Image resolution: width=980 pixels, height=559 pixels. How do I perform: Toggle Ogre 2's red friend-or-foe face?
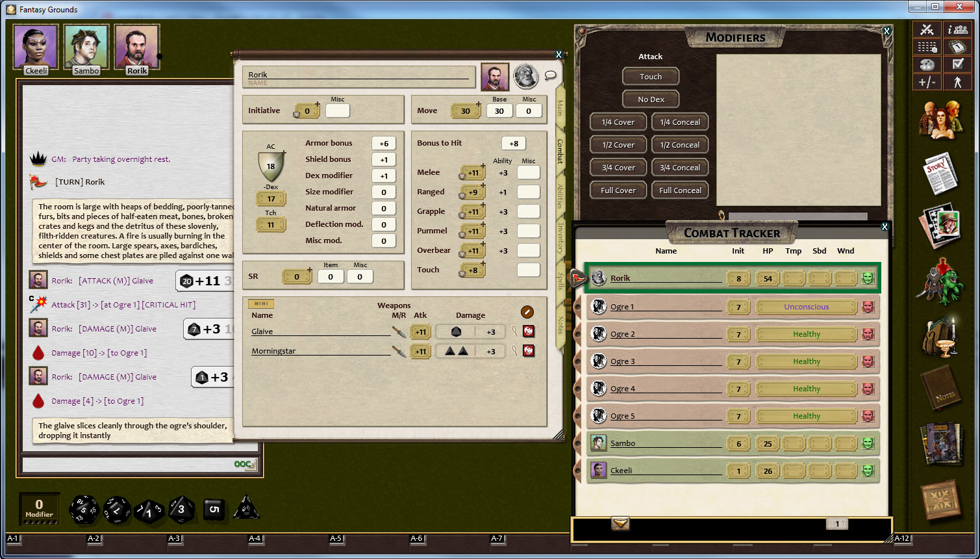868,334
